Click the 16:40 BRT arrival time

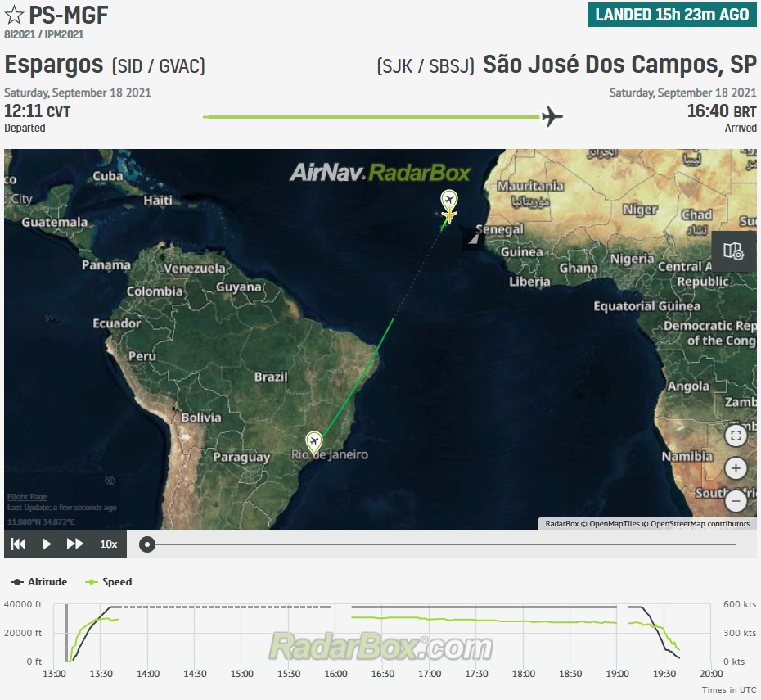click(x=722, y=111)
